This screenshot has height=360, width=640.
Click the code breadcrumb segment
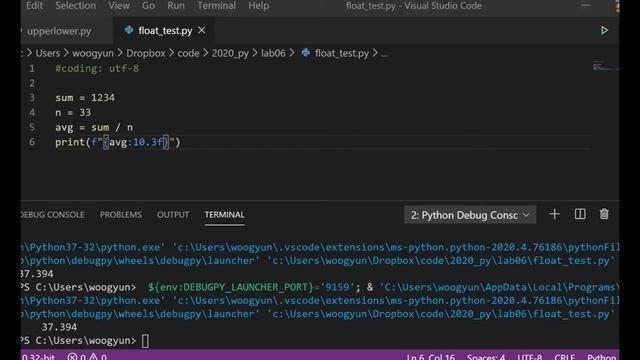tap(188, 53)
